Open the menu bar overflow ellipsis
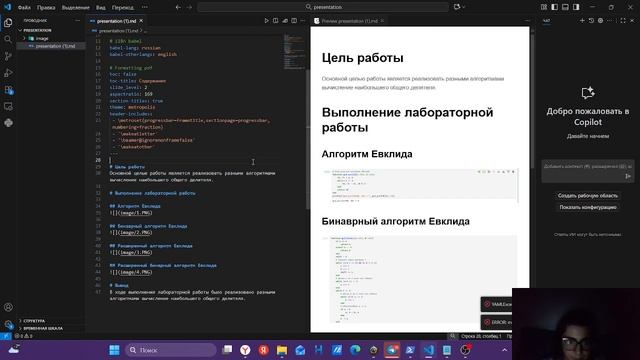The height and width of the screenshot is (360, 640). 144,7
